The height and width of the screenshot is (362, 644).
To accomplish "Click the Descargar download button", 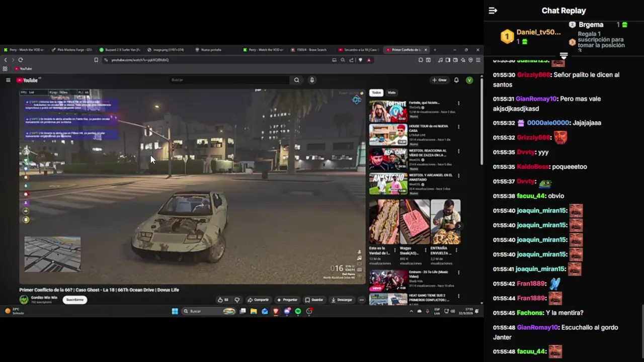I will (342, 300).
